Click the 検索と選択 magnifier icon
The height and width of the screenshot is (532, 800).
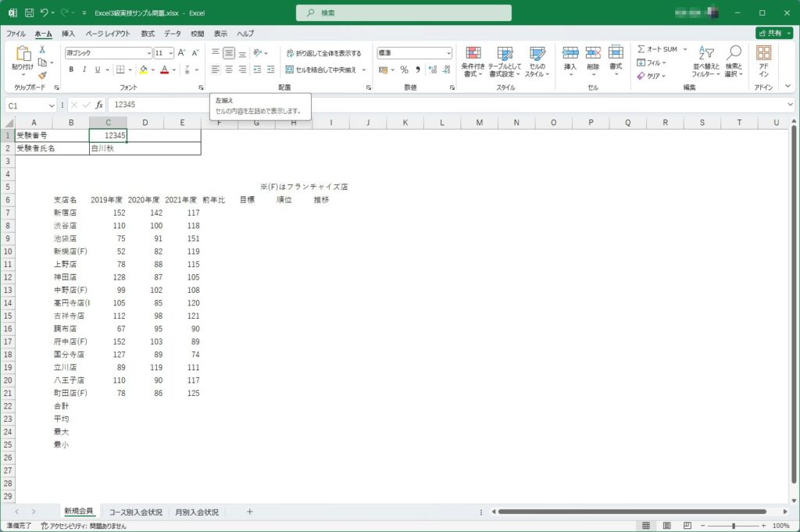coord(734,61)
